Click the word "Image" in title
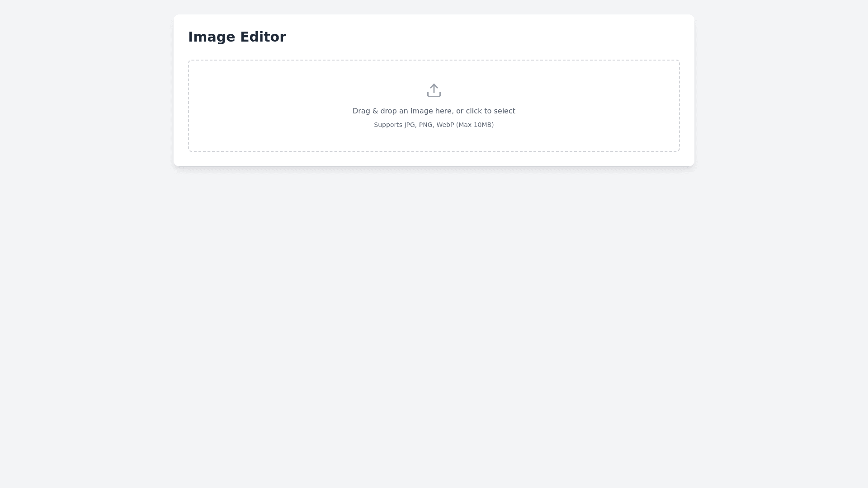 point(211,37)
